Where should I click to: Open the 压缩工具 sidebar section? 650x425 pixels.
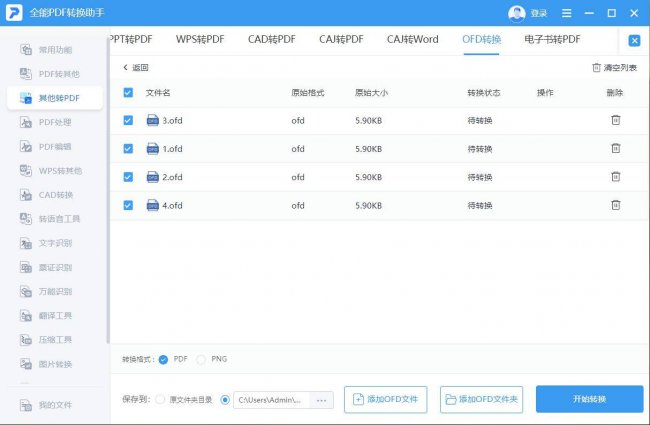55,340
